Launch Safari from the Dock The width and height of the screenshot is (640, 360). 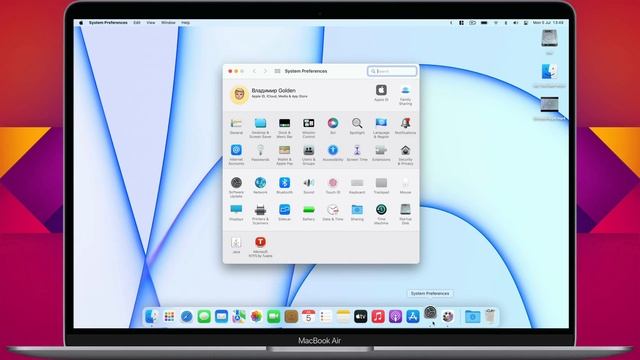point(187,316)
